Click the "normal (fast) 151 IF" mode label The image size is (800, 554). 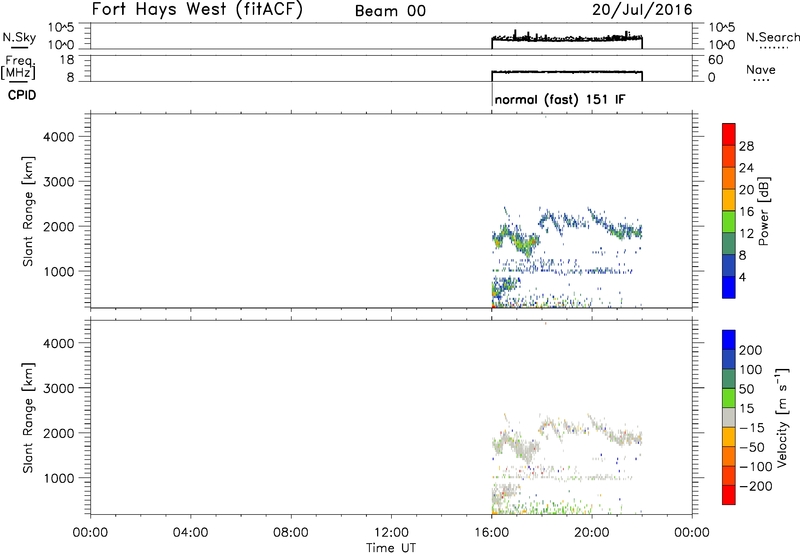[560, 99]
